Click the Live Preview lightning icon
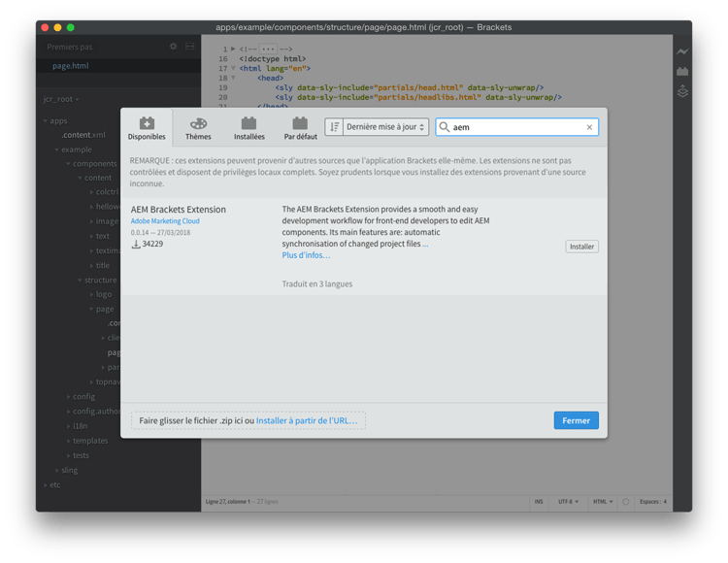The height and width of the screenshot is (563, 728). coord(682,51)
